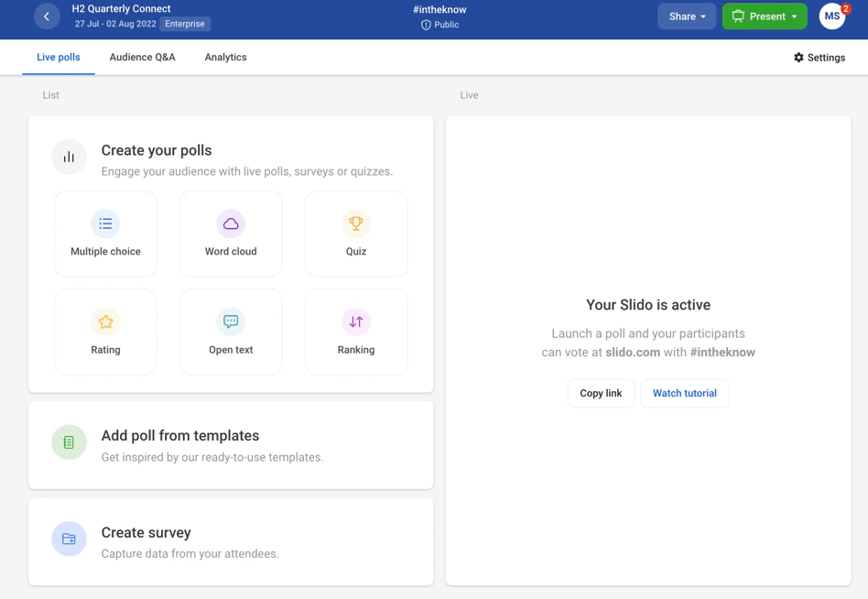Click the bar chart icon beside Create your polls
868x599 pixels.
pyautogui.click(x=70, y=158)
